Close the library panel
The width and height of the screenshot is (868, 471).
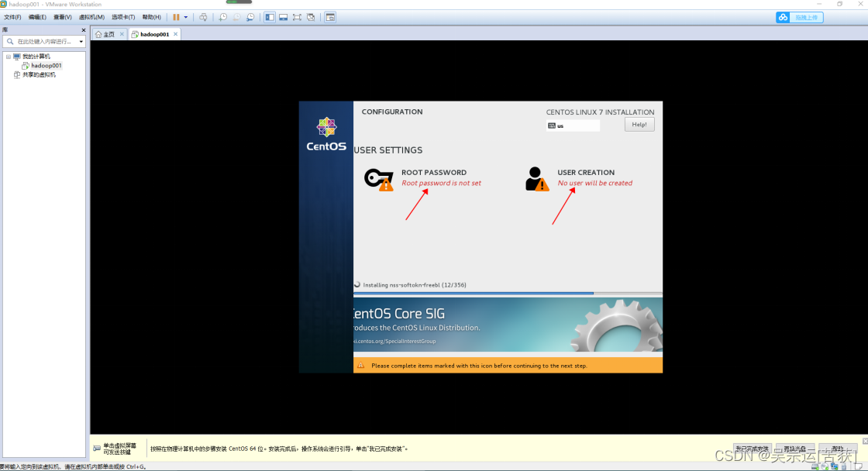[84, 30]
